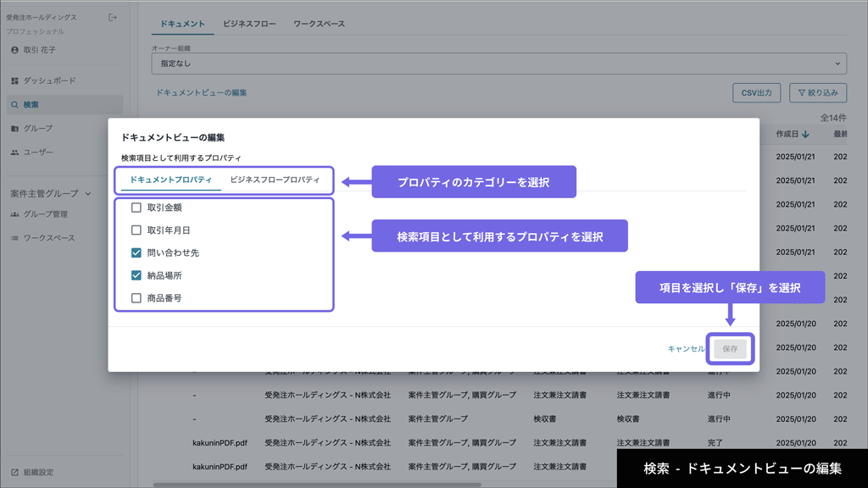The image size is (868, 488).
Task: Open the オーナー組織 dropdown showing 指定なし
Action: [498, 64]
